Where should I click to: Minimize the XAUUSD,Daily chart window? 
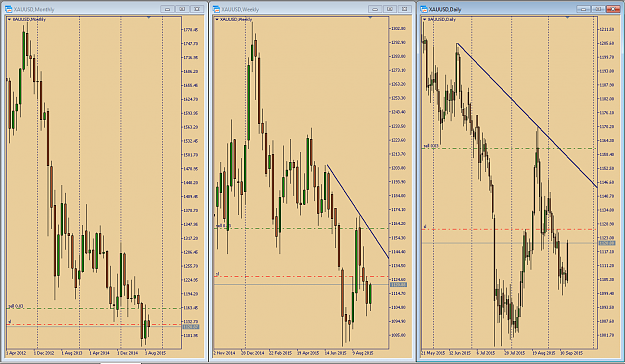click(x=584, y=9)
